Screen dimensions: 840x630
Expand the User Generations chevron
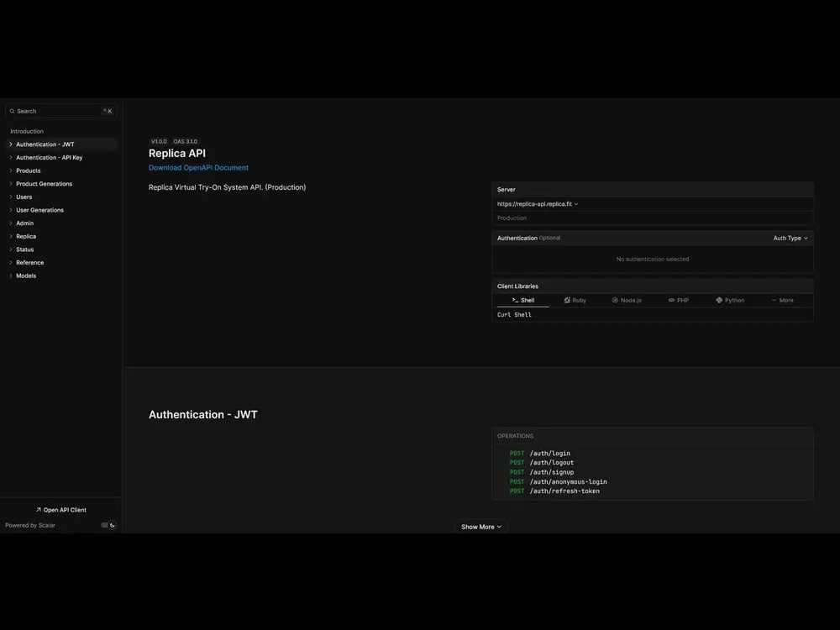11,210
